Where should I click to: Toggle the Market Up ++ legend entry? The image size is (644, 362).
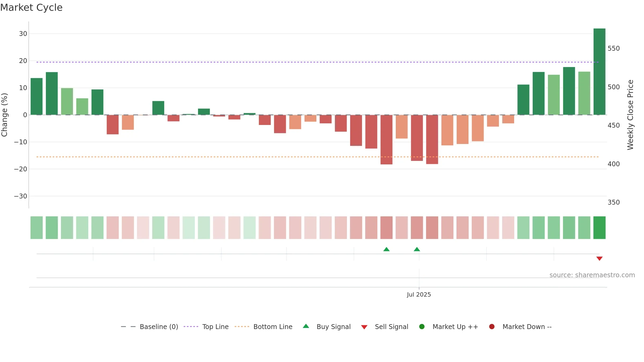pos(449,327)
